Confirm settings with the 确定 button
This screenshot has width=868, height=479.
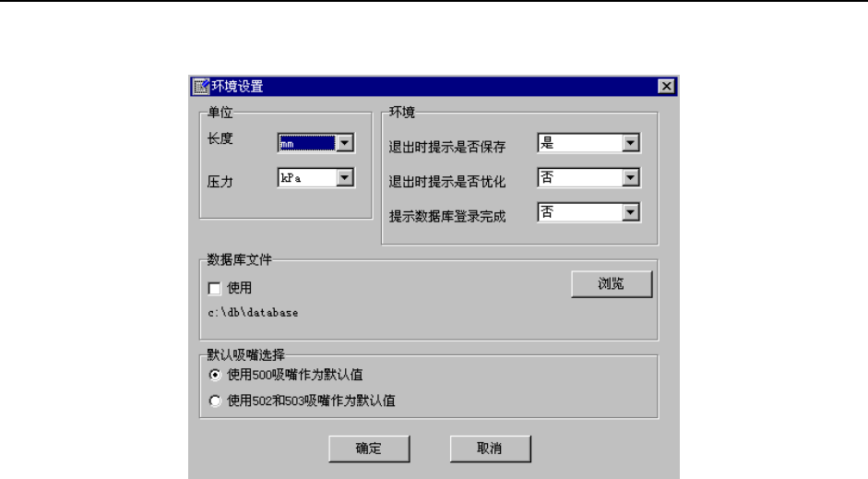pos(369,449)
